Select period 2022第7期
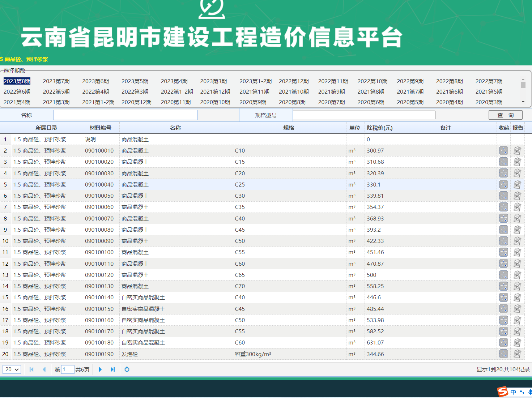532x398 pixels. pyautogui.click(x=489, y=81)
